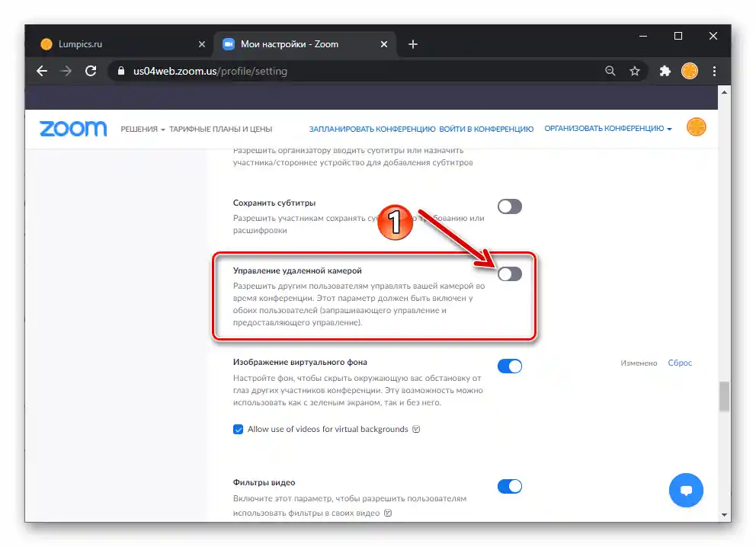756x547 pixels.
Task: Click the lock icon in address bar
Action: click(121, 71)
